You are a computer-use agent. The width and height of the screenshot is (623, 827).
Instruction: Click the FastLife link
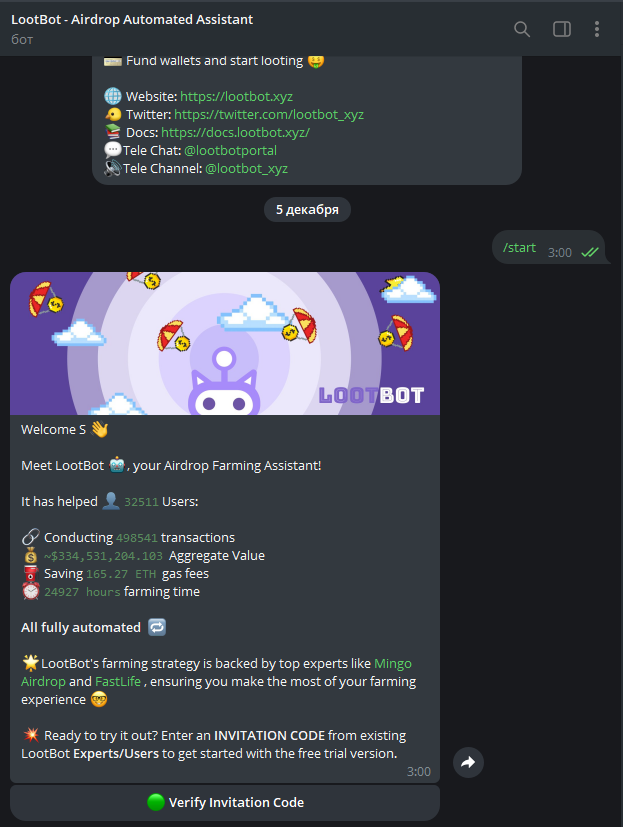point(118,681)
